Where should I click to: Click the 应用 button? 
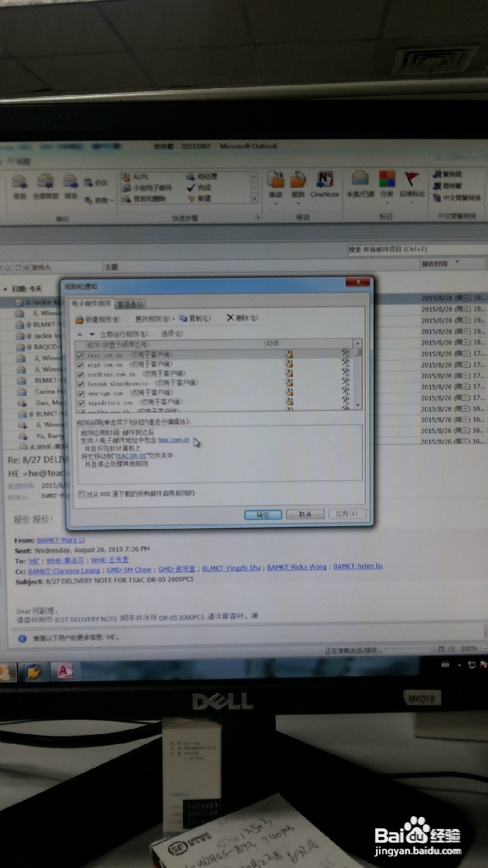[x=346, y=513]
